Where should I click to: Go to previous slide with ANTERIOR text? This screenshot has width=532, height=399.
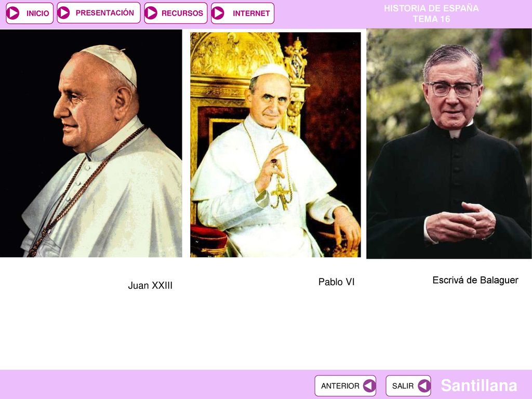click(x=340, y=386)
